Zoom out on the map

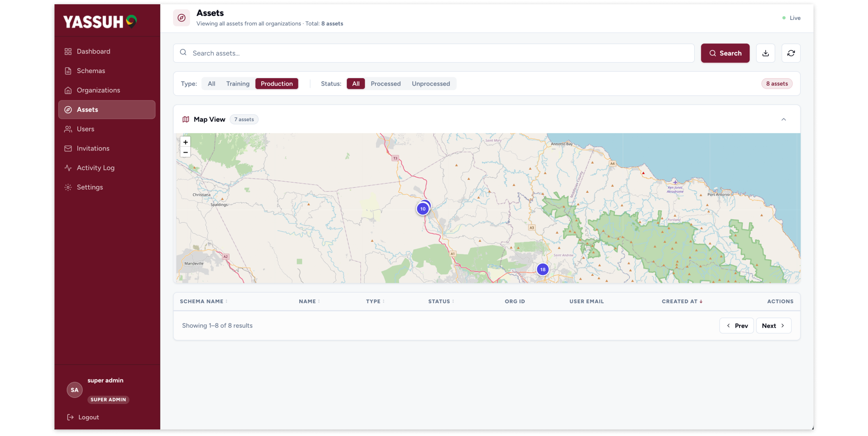186,152
